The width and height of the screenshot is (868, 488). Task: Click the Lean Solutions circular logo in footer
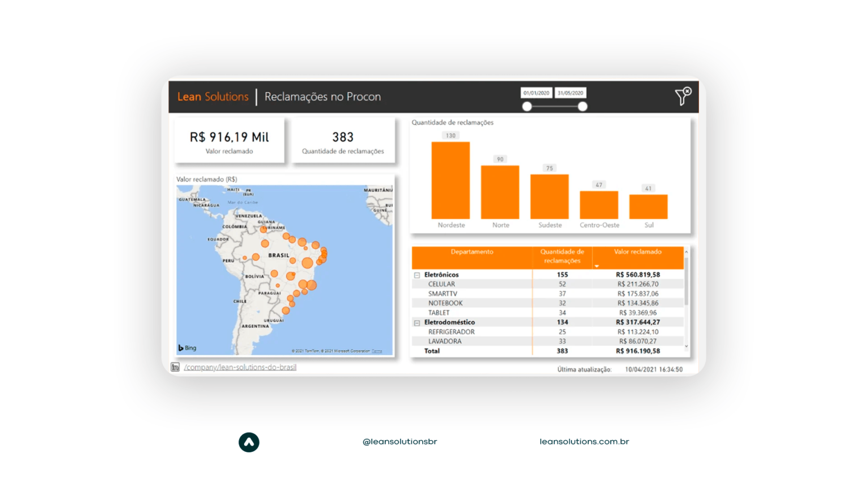pyautogui.click(x=249, y=442)
